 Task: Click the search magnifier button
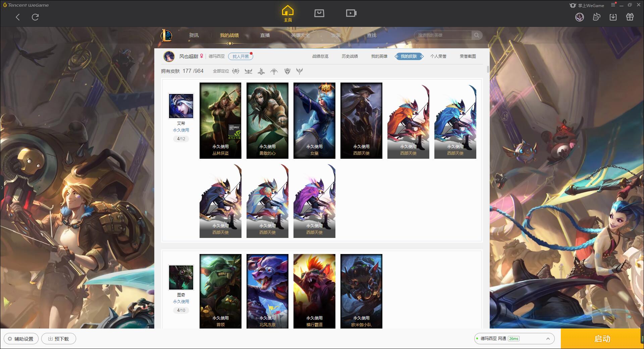pyautogui.click(x=477, y=35)
